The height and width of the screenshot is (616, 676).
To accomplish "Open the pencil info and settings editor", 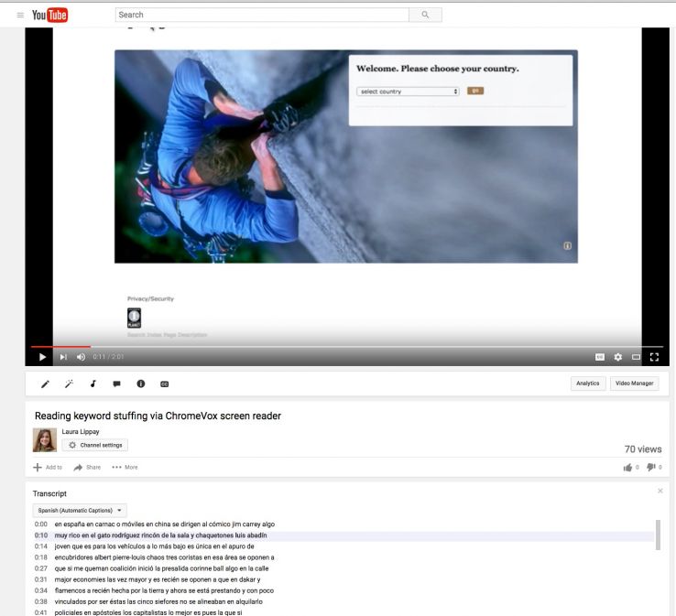I will [45, 384].
